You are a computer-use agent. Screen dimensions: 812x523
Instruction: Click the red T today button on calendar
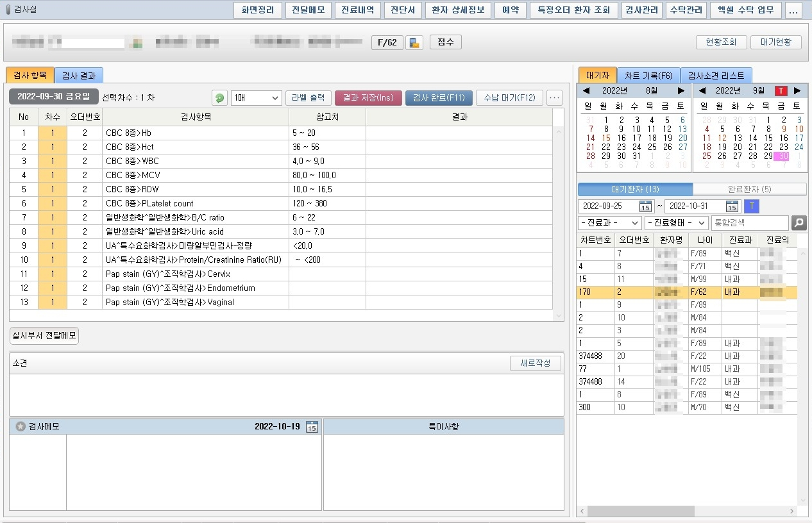click(781, 91)
